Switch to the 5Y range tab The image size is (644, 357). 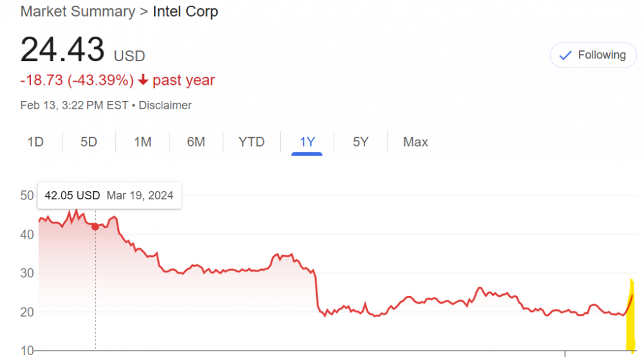[361, 142]
